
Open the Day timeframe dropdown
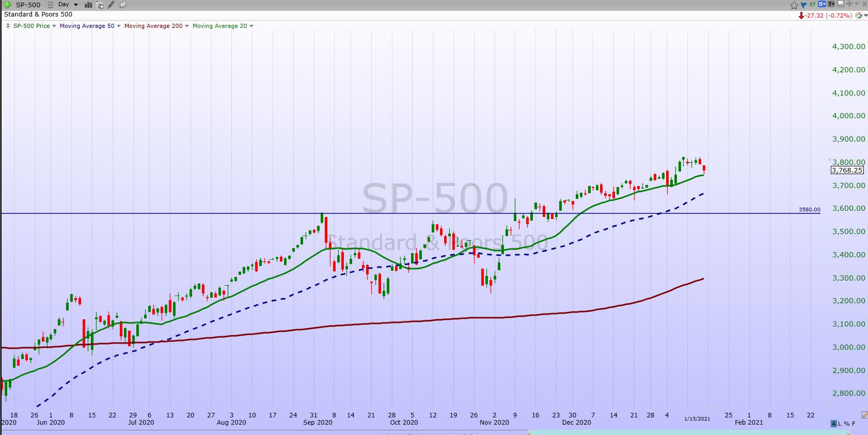click(68, 5)
